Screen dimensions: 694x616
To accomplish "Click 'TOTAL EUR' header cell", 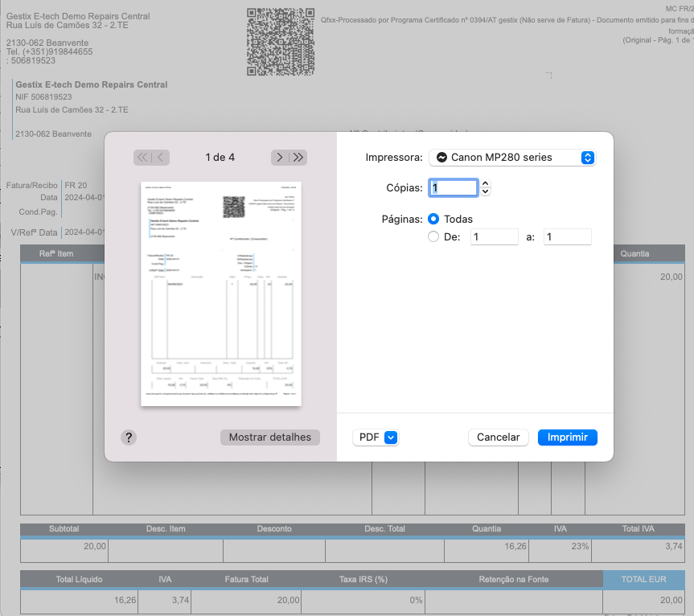I will pos(643,579).
